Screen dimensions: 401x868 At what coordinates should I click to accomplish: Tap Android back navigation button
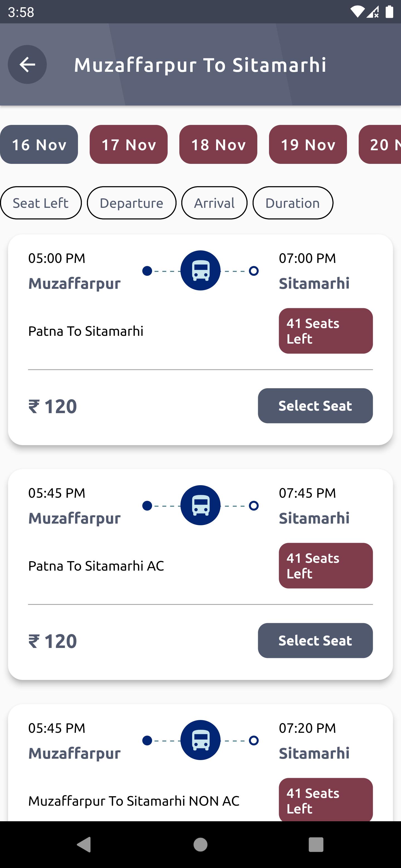tap(84, 844)
